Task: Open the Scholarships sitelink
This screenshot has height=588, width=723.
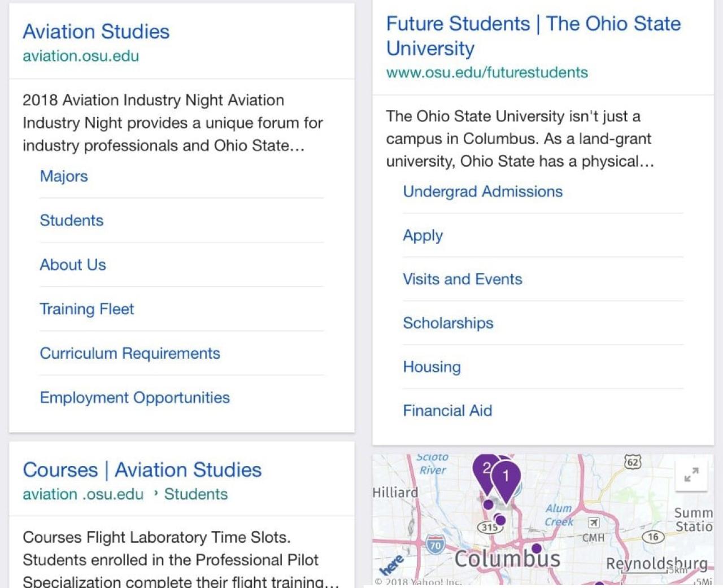Action: pos(448,323)
